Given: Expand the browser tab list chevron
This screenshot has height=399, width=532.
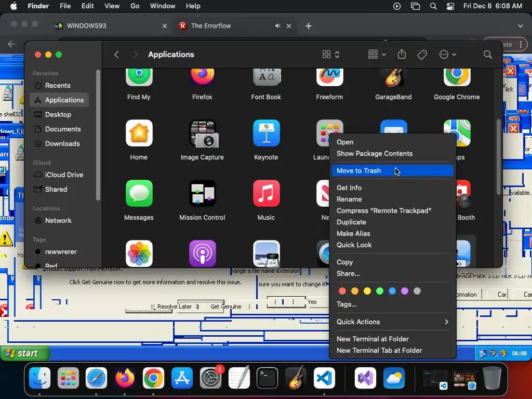Looking at the screenshot, I should pyautogui.click(x=520, y=26).
